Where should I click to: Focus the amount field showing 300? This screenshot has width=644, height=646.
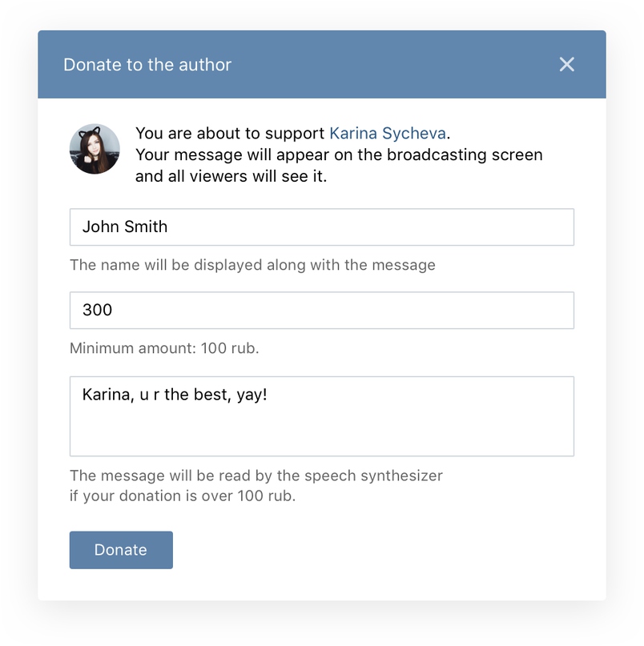(321, 311)
